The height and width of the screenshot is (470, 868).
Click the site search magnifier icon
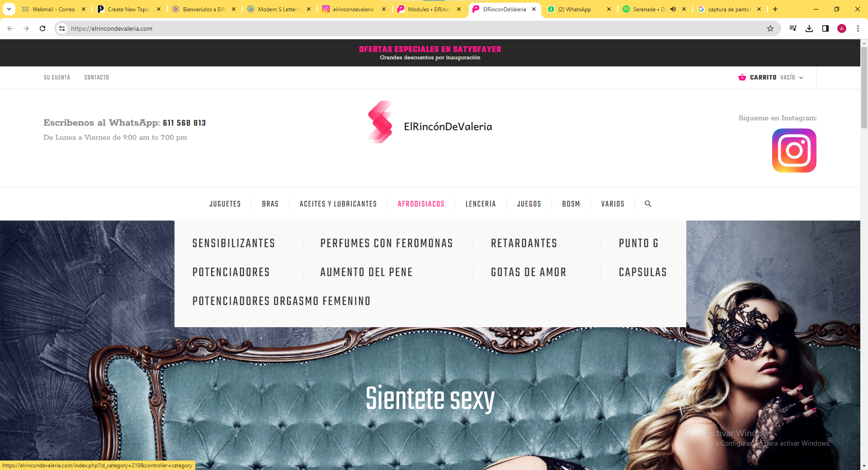click(648, 204)
